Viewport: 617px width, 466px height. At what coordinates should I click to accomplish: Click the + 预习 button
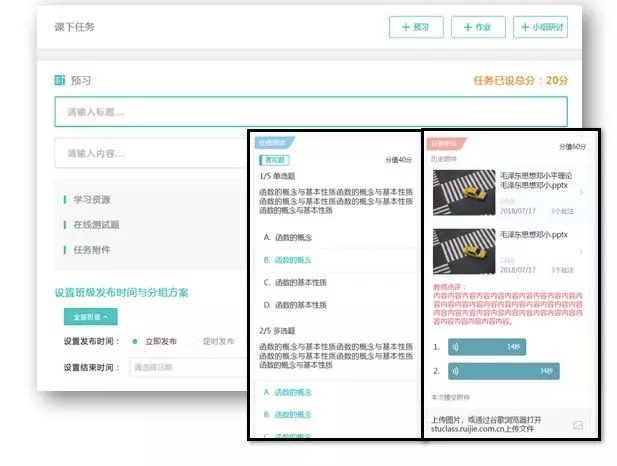point(415,27)
